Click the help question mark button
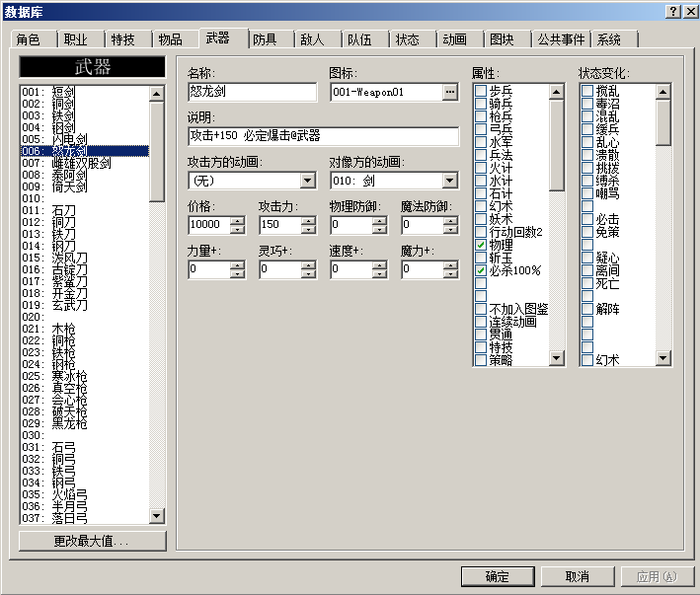 673,11
